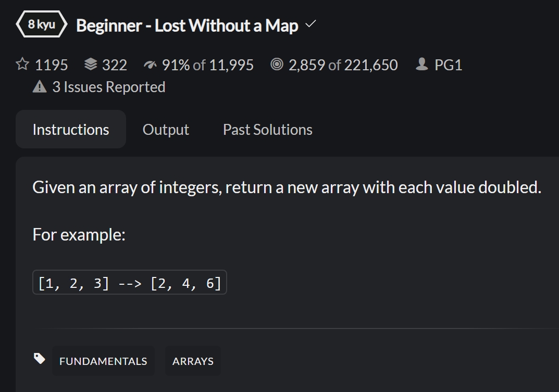
Task: Open author PG1 profile link
Action: 448,65
